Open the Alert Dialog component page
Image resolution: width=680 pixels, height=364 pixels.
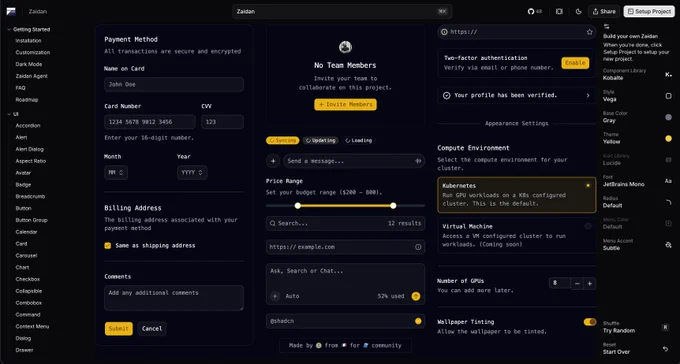pyautogui.click(x=29, y=149)
